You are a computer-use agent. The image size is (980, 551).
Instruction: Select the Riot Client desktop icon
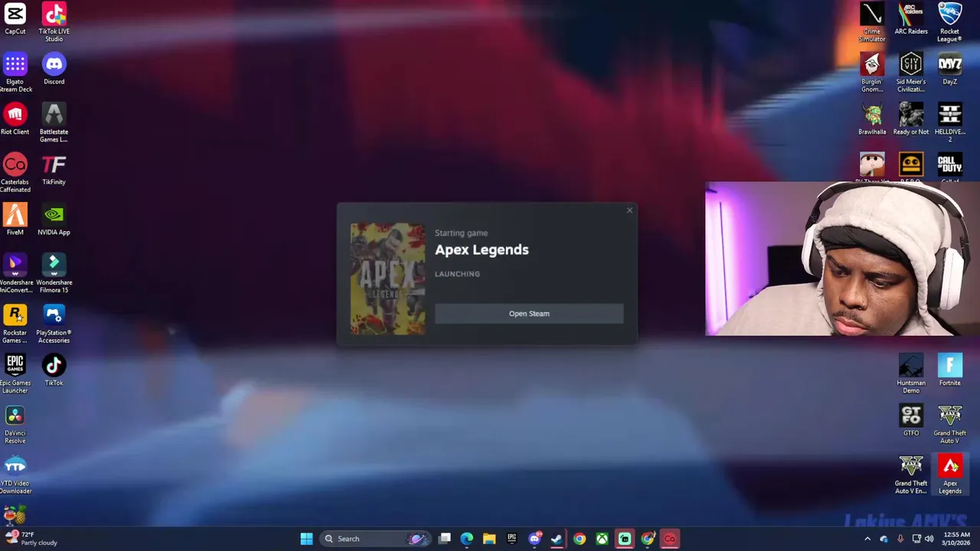click(15, 119)
